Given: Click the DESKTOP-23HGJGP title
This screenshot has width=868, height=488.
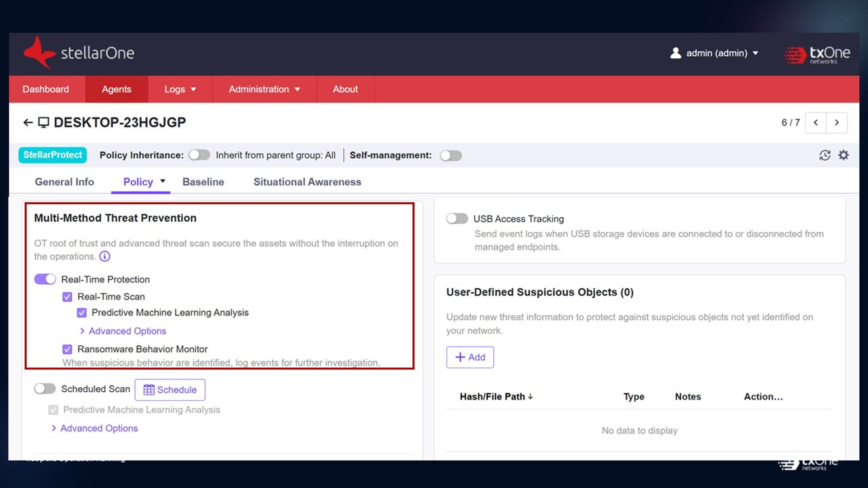Looking at the screenshot, I should [120, 122].
